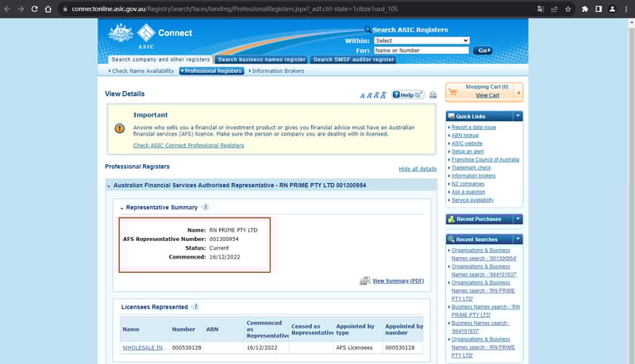Open the Information Brokers menu
The width and height of the screenshot is (635, 364).
point(276,71)
